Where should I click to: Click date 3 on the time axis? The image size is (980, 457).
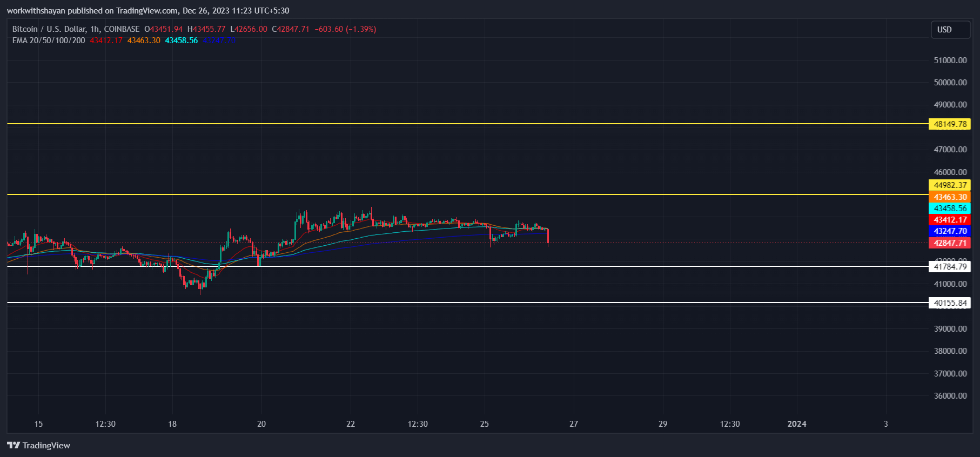(886, 424)
